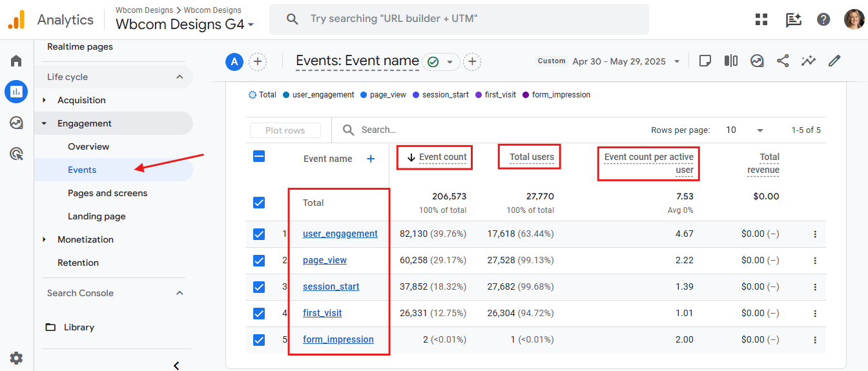
Task: Uncheck the form_impression row checkbox
Action: pyautogui.click(x=259, y=340)
